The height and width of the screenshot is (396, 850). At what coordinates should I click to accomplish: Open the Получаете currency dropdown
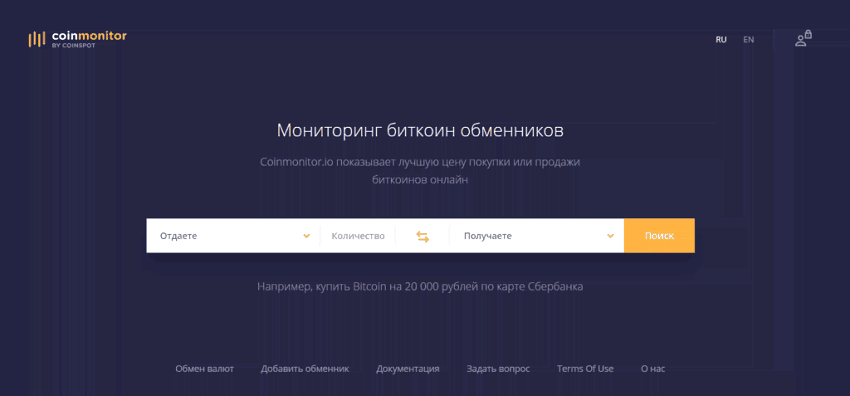pyautogui.click(x=537, y=236)
